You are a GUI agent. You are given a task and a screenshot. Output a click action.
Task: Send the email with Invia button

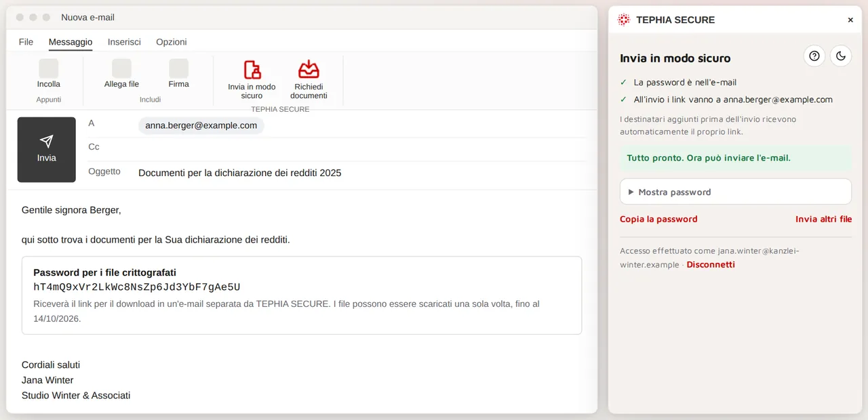(x=47, y=150)
